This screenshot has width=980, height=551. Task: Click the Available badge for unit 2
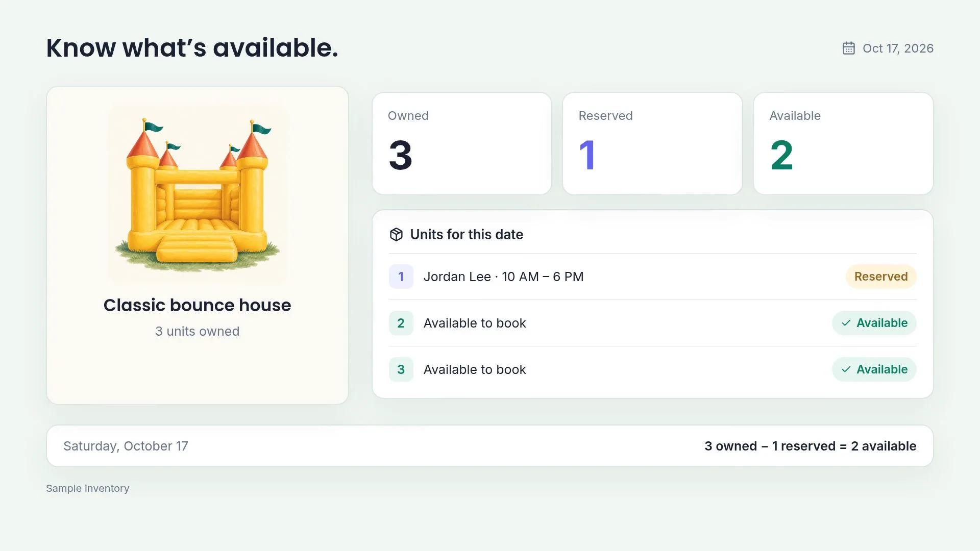[x=874, y=323]
